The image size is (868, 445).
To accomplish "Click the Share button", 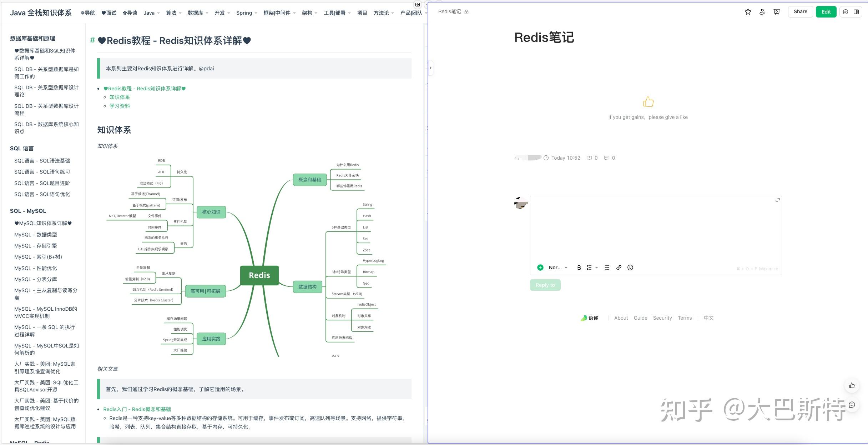I will click(x=800, y=12).
